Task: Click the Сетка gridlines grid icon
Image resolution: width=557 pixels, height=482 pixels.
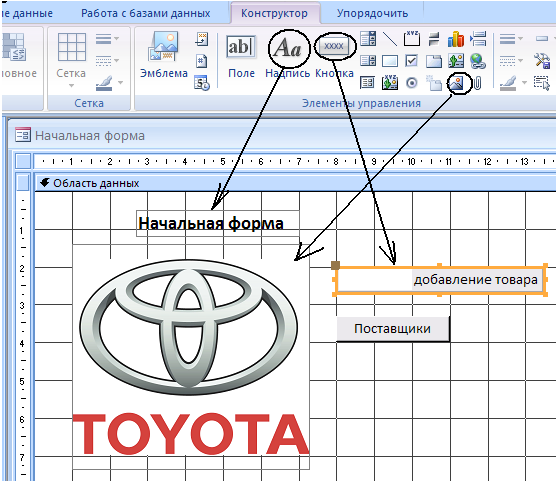Action: coord(72,47)
